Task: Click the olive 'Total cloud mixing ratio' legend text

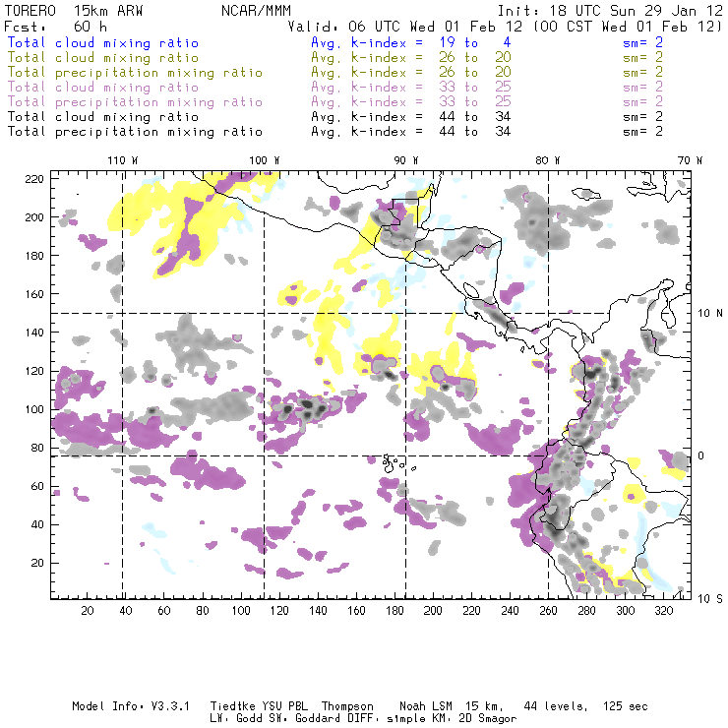Action: 103,58
